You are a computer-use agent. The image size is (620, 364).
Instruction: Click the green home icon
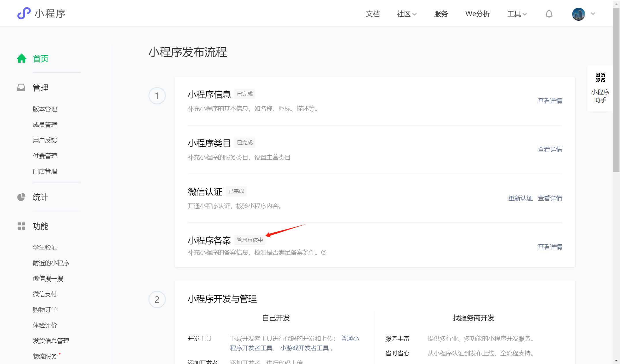(x=22, y=59)
